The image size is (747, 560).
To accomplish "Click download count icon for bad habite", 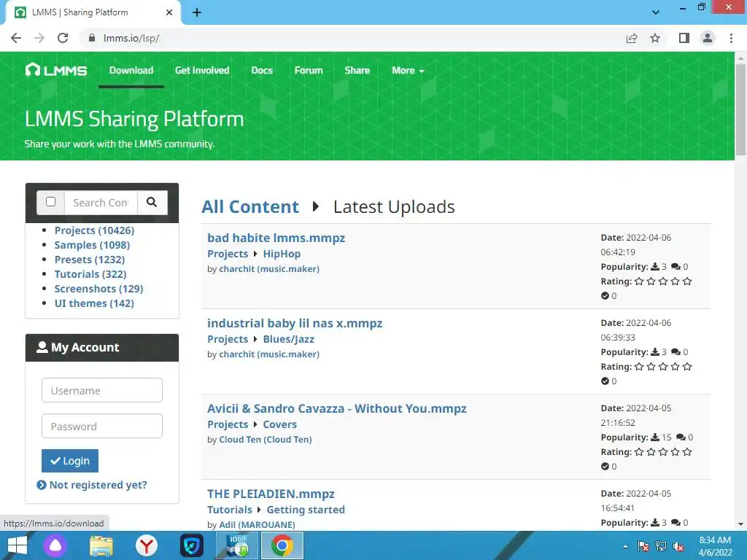I will 656,267.
